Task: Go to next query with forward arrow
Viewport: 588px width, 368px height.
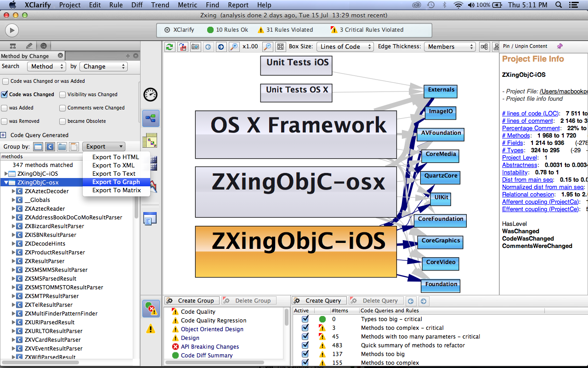Action: pyautogui.click(x=423, y=301)
